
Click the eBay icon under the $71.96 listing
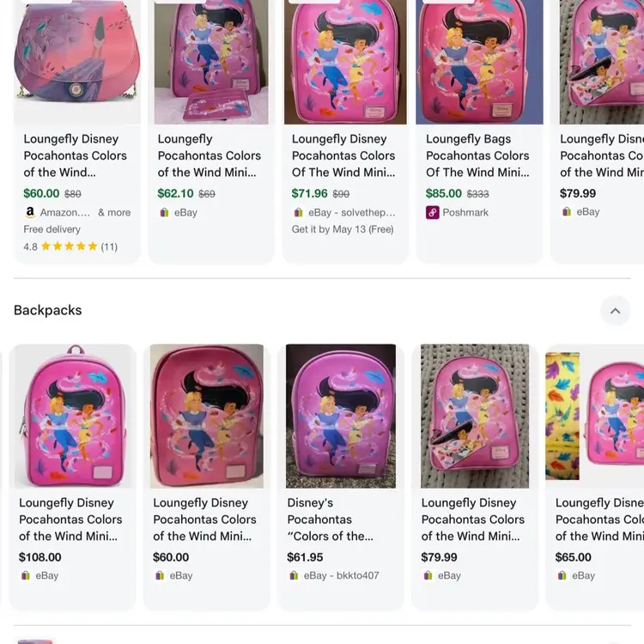pos(298,212)
